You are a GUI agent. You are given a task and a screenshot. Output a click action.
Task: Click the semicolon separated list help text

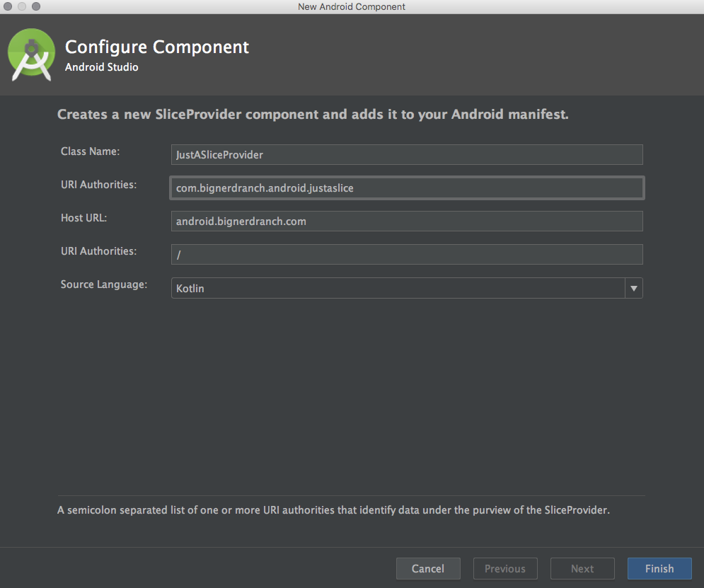(x=333, y=510)
